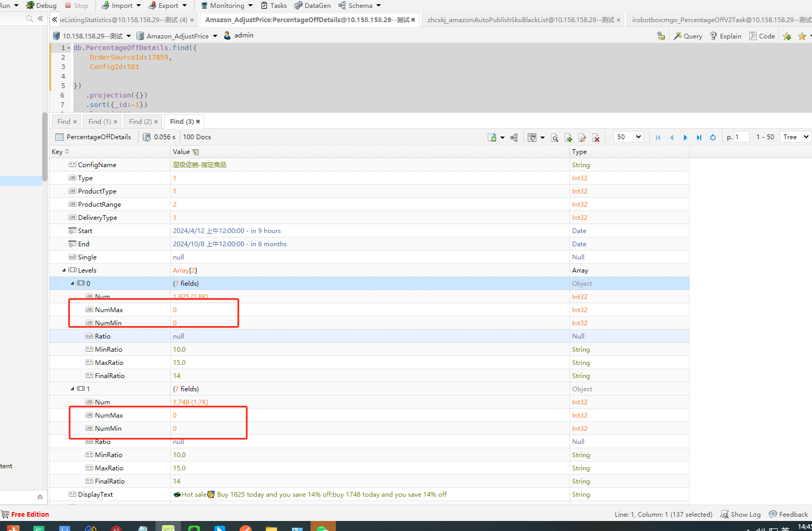The height and width of the screenshot is (531, 812).
Task: Open the mgo_PercentageOffV2Task query tab
Action: 720,20
